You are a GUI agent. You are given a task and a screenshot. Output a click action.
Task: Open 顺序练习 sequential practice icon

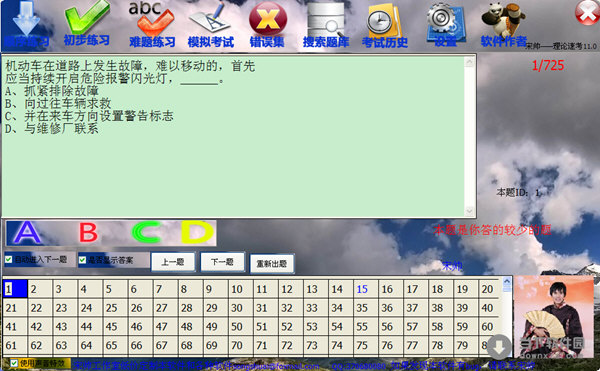tap(26, 24)
